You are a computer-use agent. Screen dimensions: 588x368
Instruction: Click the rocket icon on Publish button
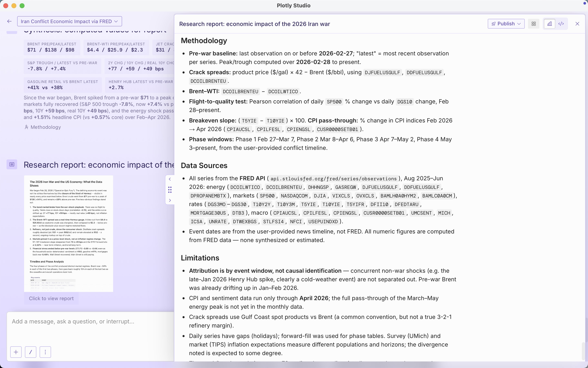point(493,24)
